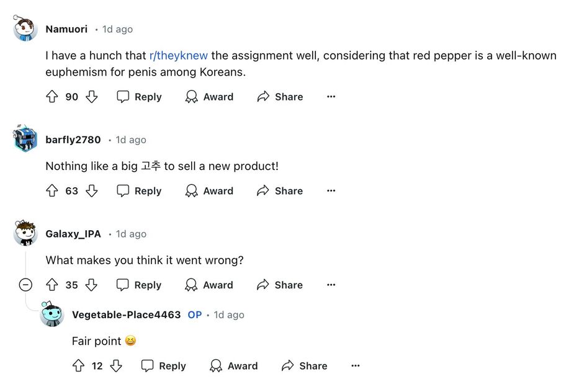Viewport: 574px width, 392px height.
Task: Open more options on Namuori's comment
Action: (x=331, y=97)
